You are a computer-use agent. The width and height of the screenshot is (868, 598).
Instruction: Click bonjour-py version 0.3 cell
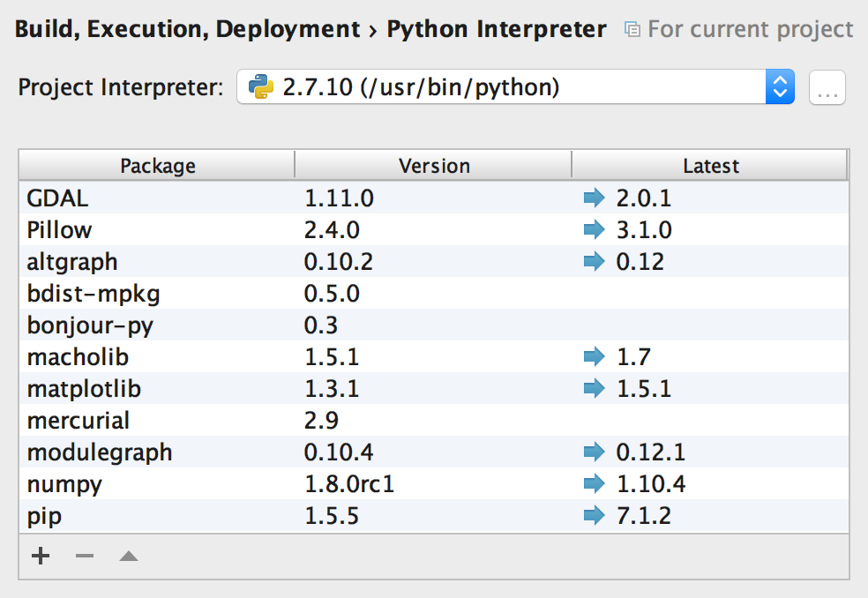321,325
